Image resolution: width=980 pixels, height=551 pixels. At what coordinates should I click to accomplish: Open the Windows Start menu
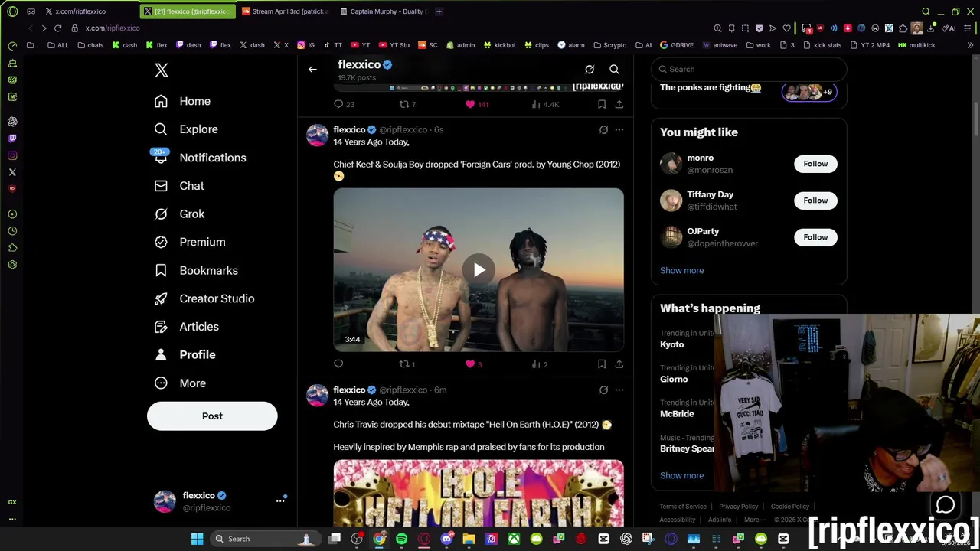click(197, 539)
